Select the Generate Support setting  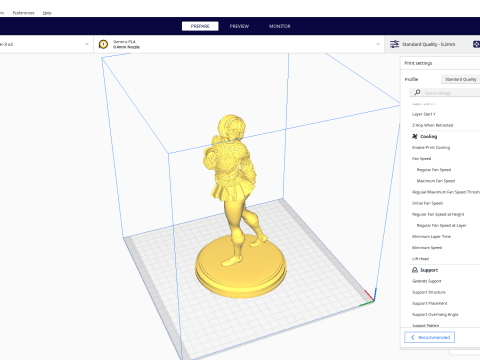click(x=426, y=281)
